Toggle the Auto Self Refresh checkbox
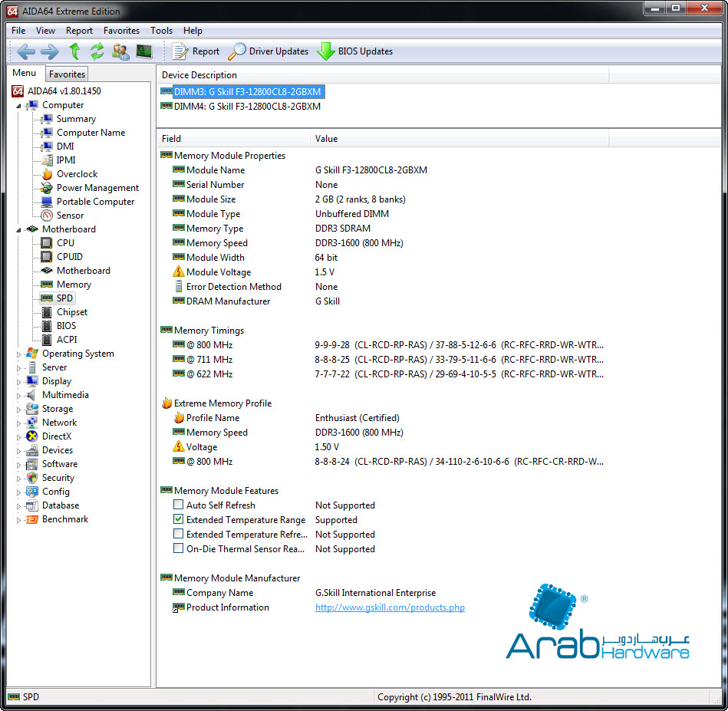 [x=178, y=505]
